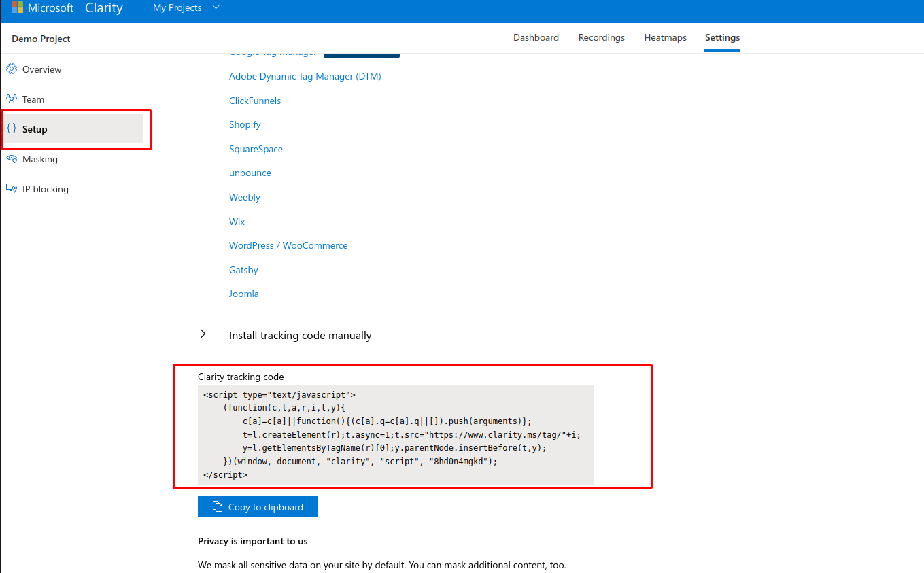924x573 pixels.
Task: Click the Privacy is important to us heading
Action: coord(253,542)
